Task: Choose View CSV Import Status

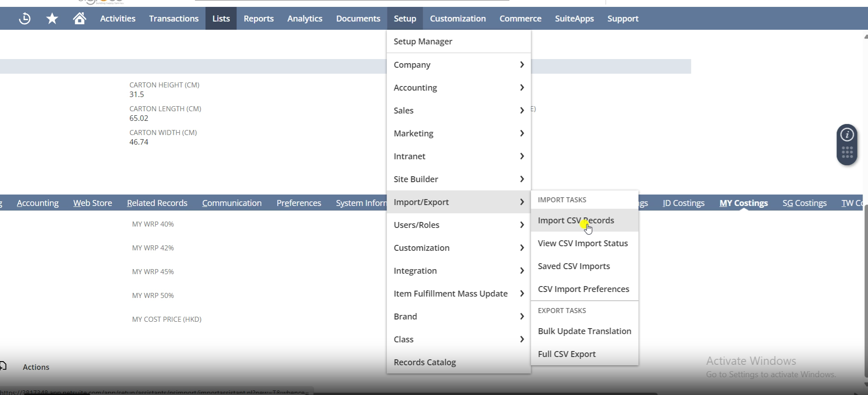Action: [x=584, y=243]
